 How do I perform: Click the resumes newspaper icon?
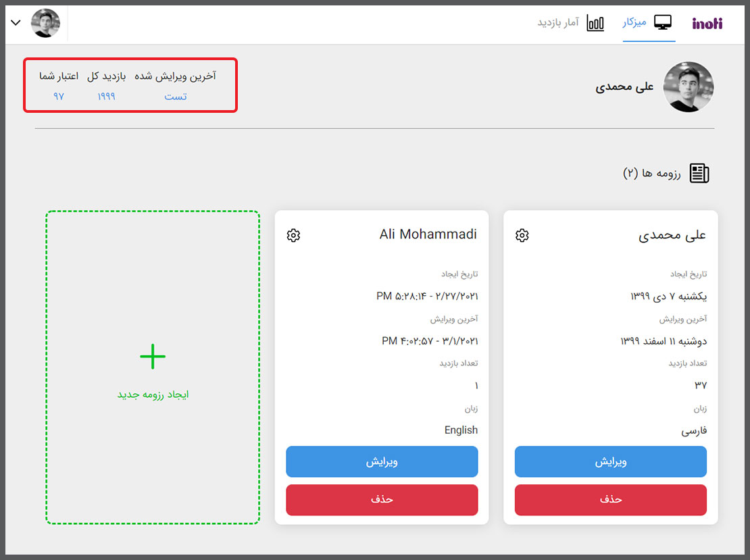(x=699, y=174)
